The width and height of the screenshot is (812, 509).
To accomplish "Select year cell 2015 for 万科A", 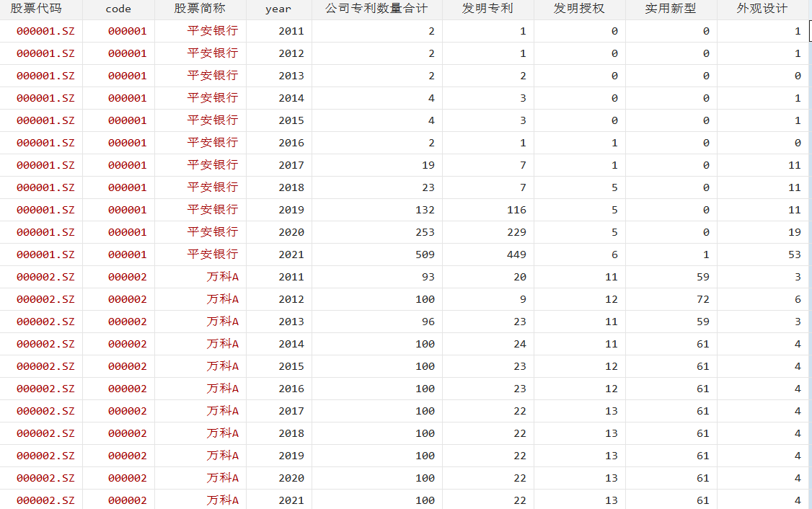I will (x=291, y=366).
